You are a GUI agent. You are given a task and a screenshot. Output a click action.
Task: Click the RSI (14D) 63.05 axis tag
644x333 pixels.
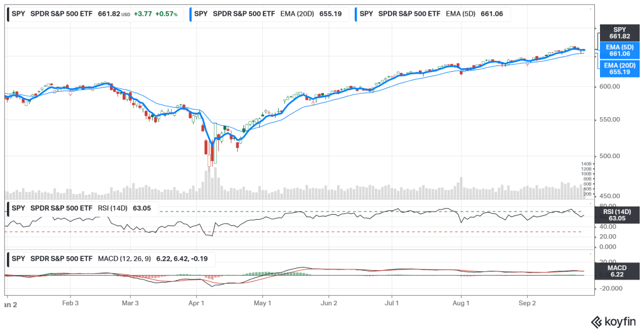click(619, 215)
